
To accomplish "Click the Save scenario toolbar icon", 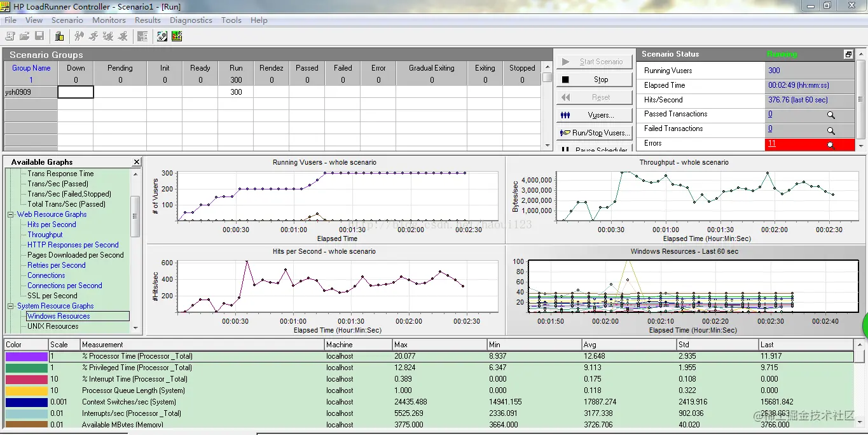I will click(39, 36).
